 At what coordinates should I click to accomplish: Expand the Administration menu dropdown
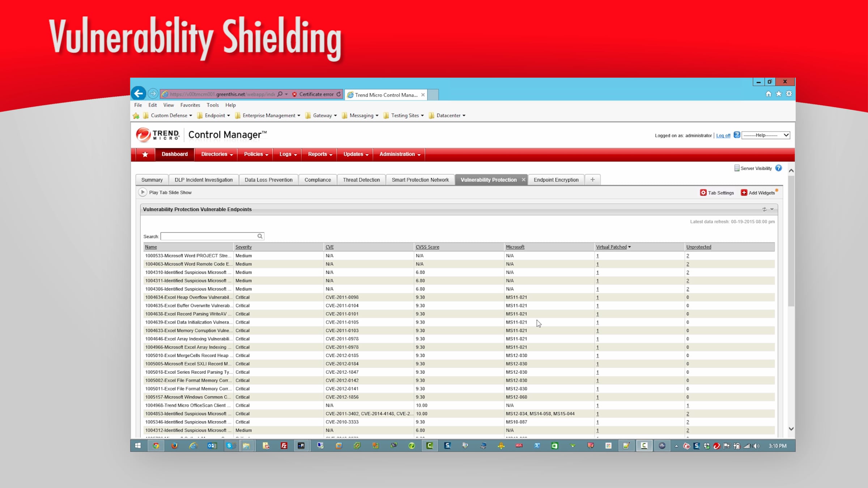[399, 154]
